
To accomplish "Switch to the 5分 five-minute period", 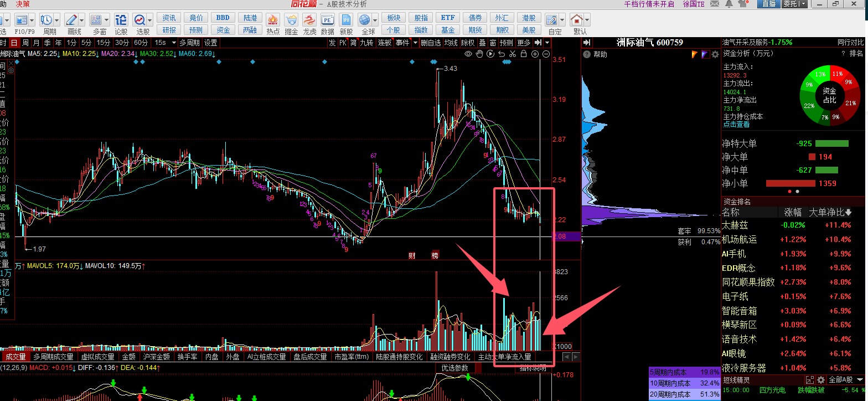I will (86, 43).
